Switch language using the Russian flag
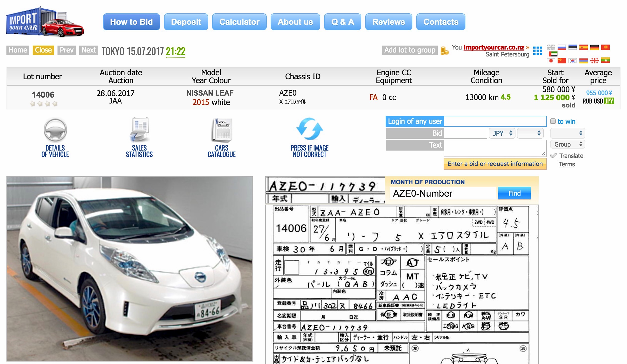Screen dimensions: 627x364 point(562,47)
